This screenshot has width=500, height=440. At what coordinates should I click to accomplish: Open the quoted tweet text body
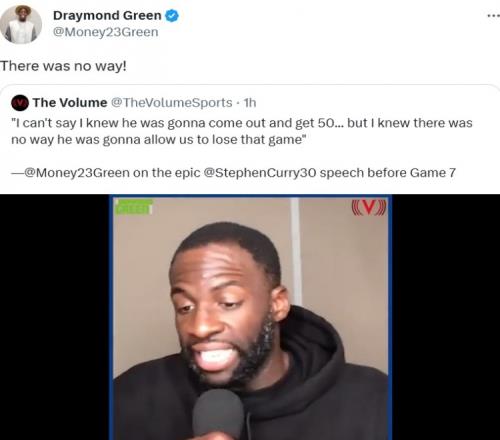click(x=242, y=148)
